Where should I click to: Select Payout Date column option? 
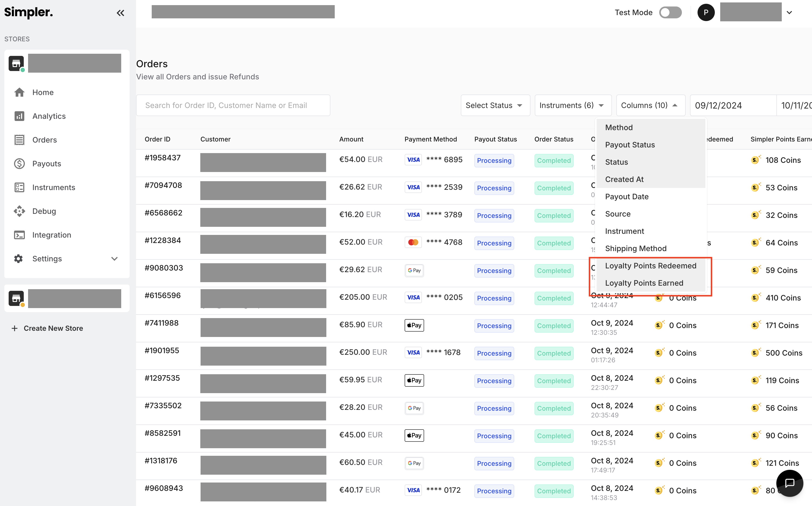[651, 197]
